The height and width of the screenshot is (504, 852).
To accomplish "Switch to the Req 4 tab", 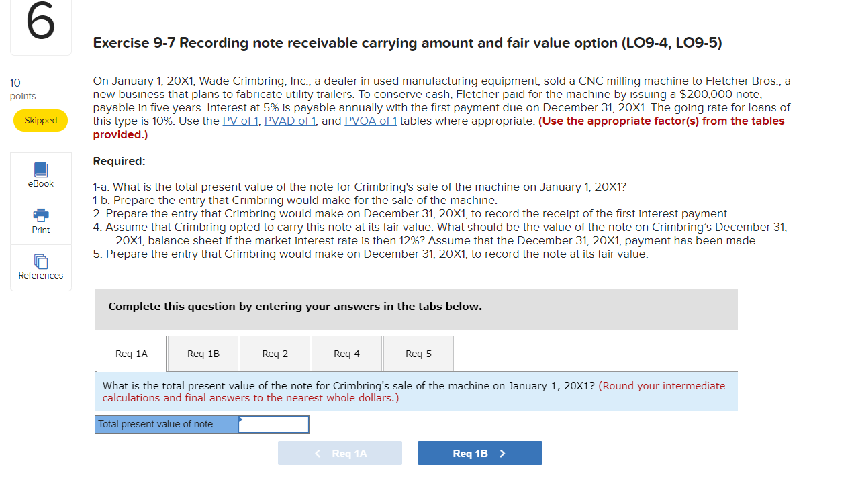I will pyautogui.click(x=346, y=353).
